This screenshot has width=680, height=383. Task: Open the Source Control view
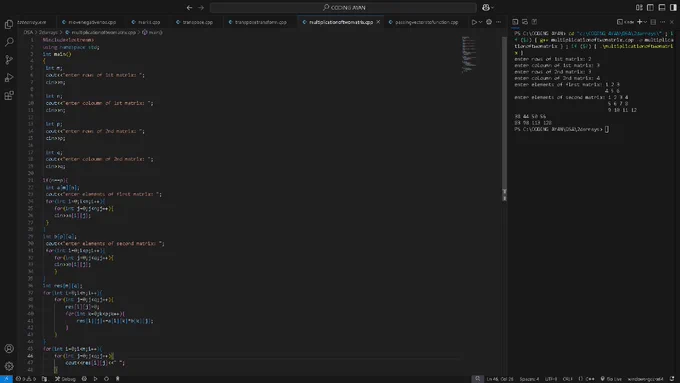(9, 60)
